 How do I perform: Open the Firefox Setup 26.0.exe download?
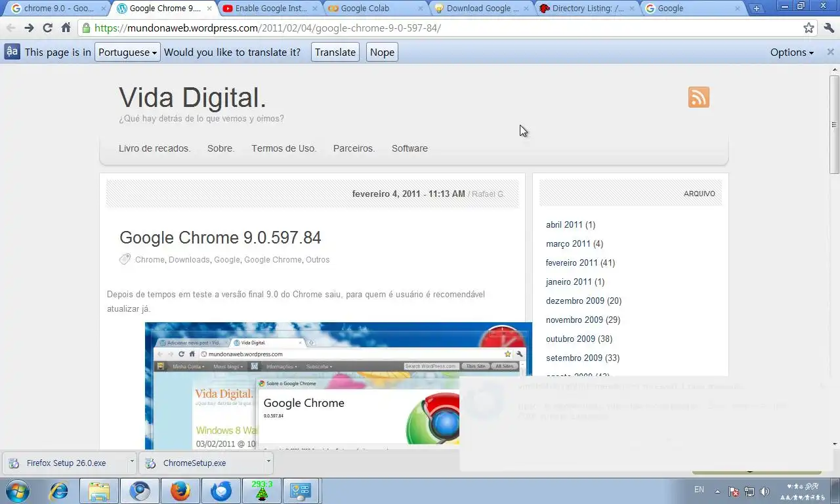(x=65, y=463)
